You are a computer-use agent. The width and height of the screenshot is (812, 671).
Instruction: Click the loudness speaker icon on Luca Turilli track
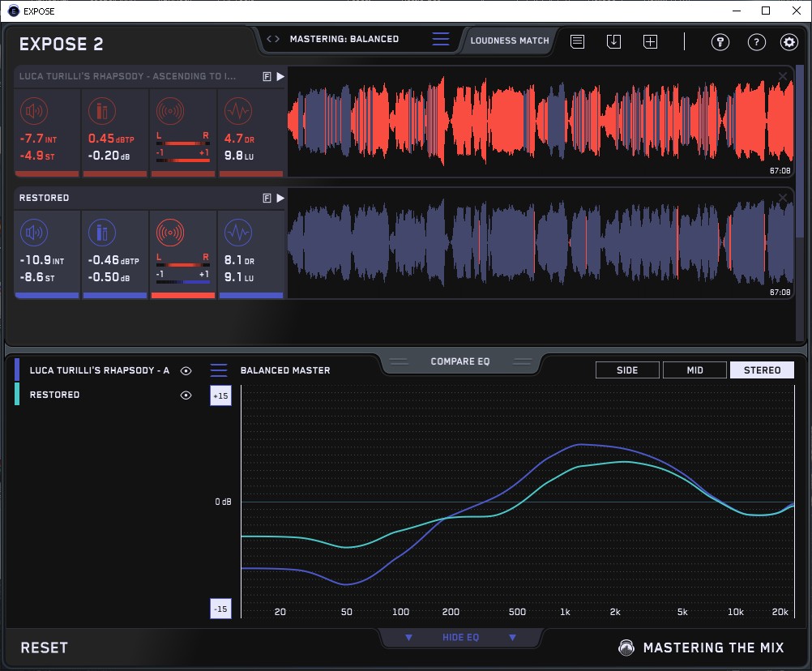pos(34,111)
